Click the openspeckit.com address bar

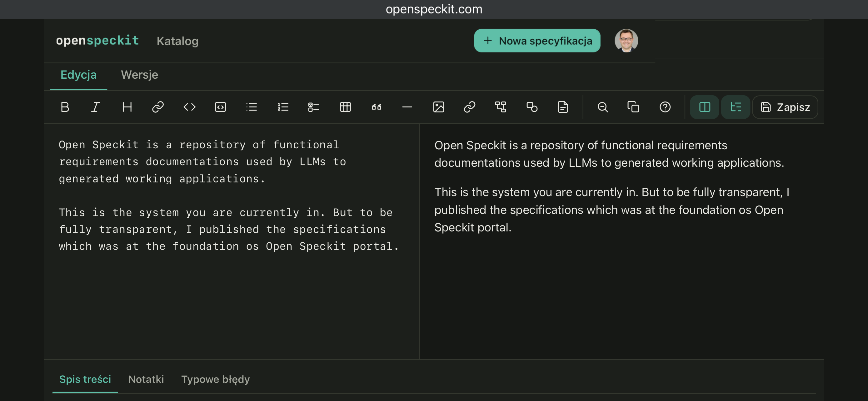click(x=434, y=9)
